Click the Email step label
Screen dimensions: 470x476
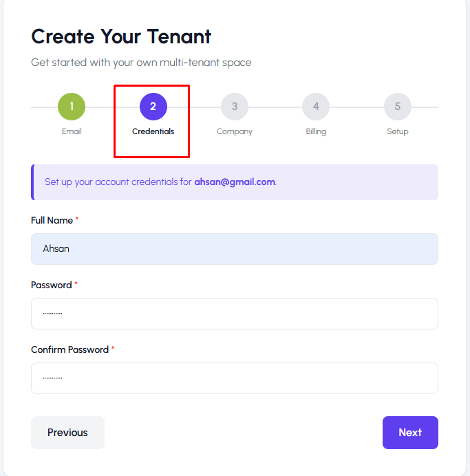click(72, 131)
